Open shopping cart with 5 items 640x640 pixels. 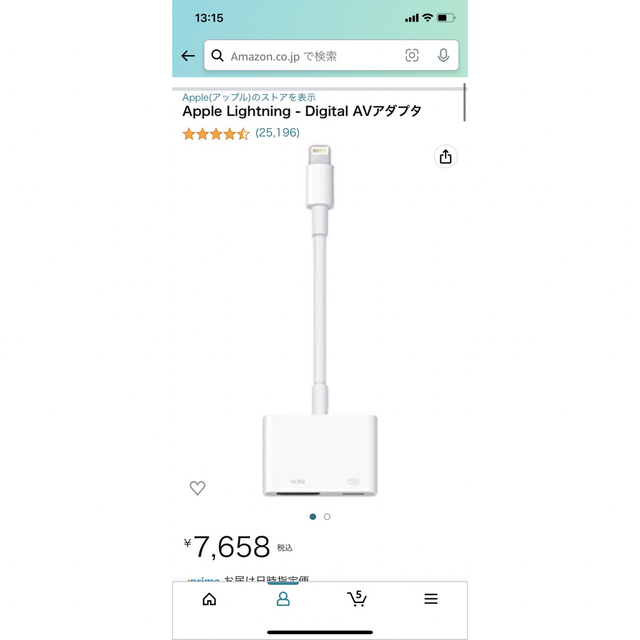point(357,599)
